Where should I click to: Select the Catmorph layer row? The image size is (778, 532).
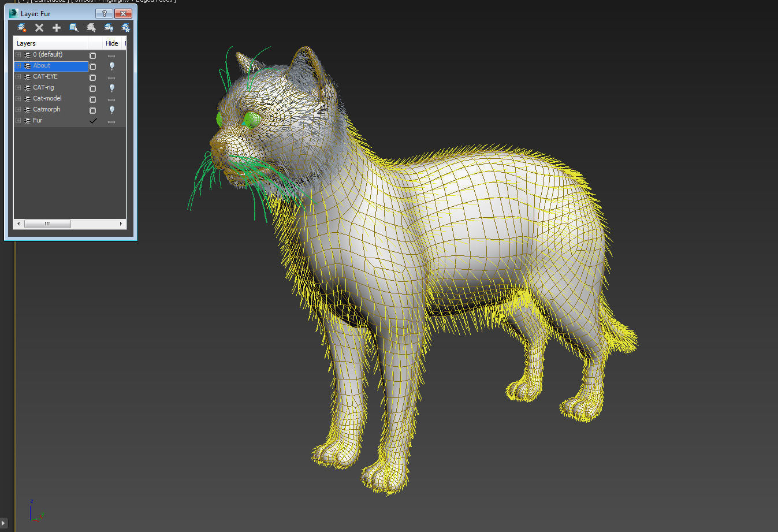[51, 110]
